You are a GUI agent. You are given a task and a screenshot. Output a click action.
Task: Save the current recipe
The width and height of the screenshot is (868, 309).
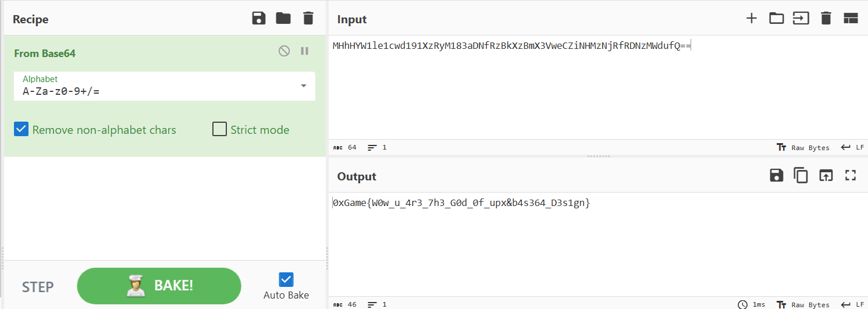click(259, 19)
